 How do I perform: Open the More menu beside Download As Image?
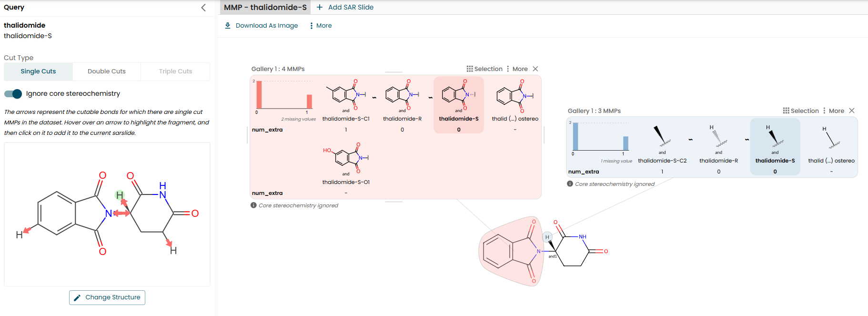(x=321, y=26)
